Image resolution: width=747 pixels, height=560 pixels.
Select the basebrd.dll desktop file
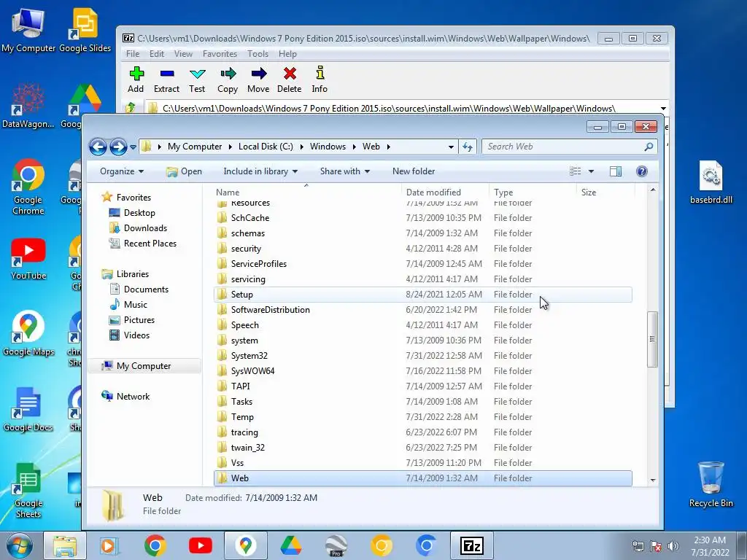(711, 182)
